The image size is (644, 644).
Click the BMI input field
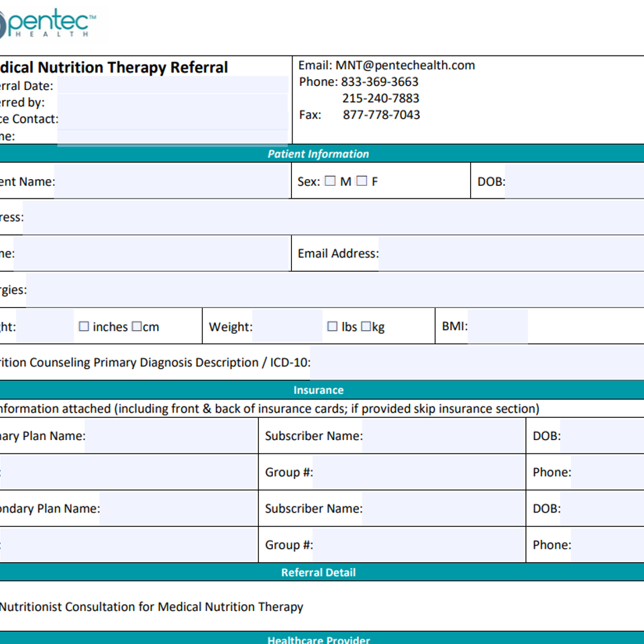pyautogui.click(x=497, y=327)
